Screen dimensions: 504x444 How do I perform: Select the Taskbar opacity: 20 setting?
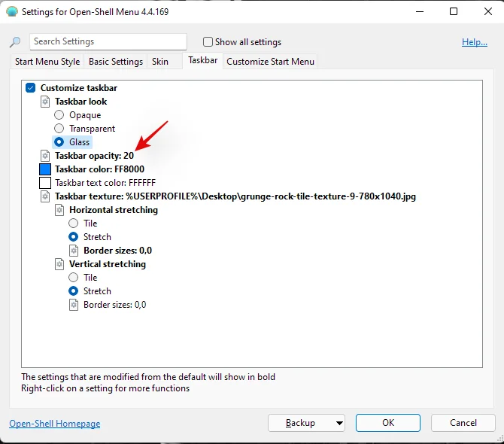(x=94, y=156)
